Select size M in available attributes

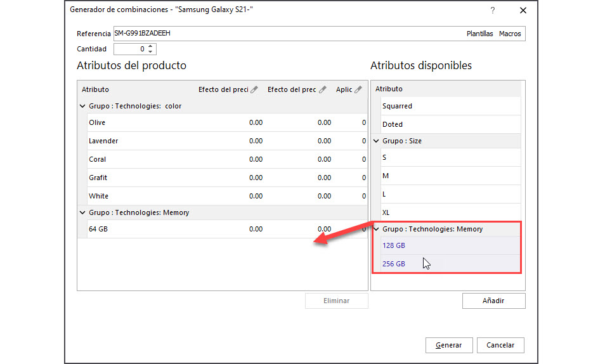click(x=451, y=176)
